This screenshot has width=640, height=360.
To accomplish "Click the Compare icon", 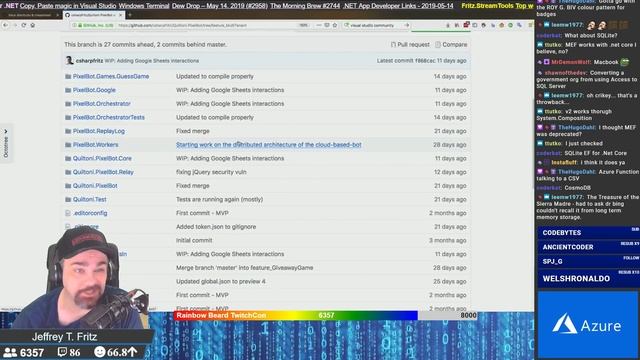I will click(x=438, y=44).
